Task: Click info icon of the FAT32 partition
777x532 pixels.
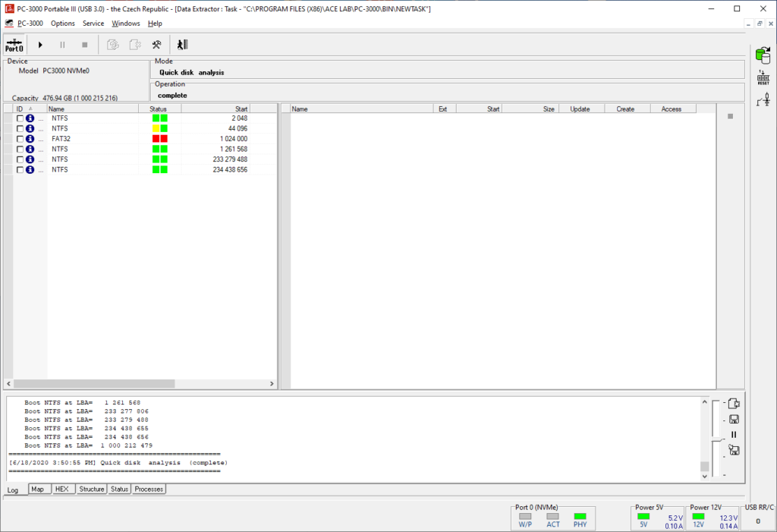Action: [30, 139]
